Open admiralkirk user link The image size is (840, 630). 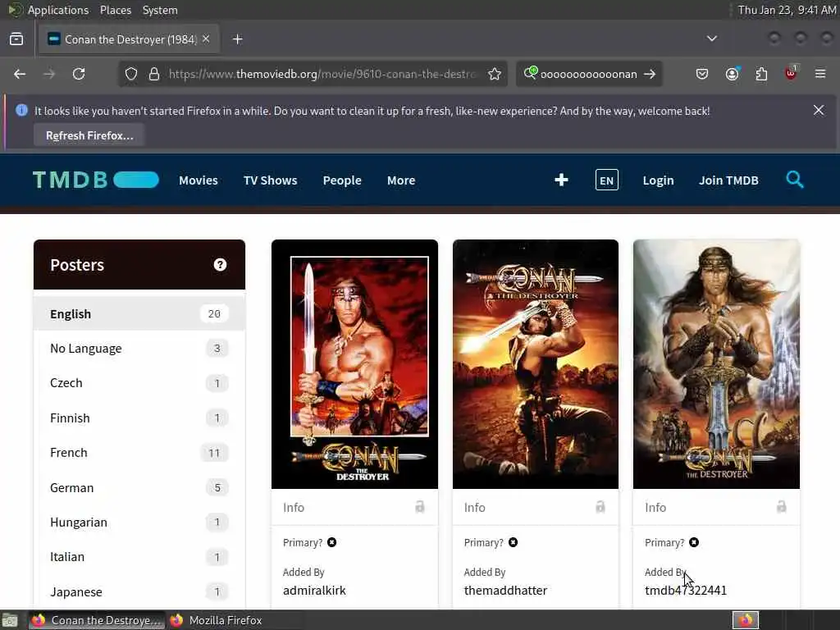pyautogui.click(x=314, y=591)
